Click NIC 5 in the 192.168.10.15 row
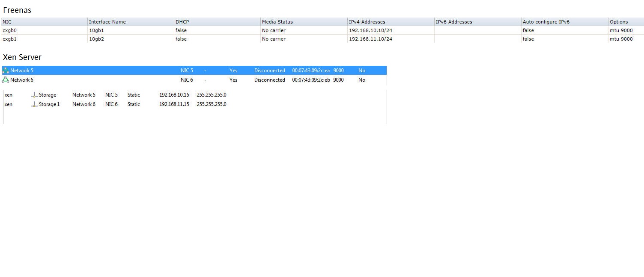644x277 pixels. pyautogui.click(x=111, y=95)
